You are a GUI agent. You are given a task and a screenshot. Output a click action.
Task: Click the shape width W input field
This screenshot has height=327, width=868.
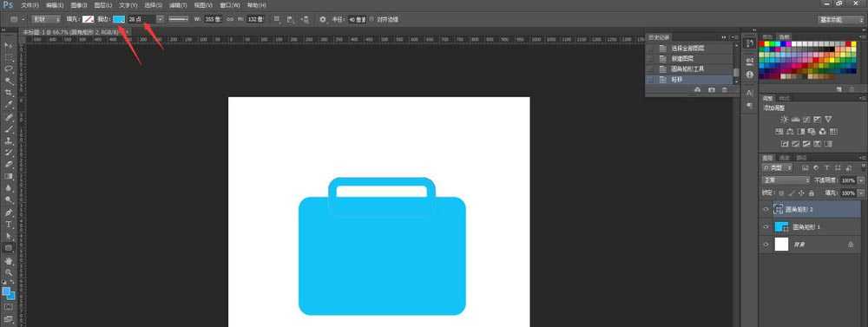click(214, 19)
